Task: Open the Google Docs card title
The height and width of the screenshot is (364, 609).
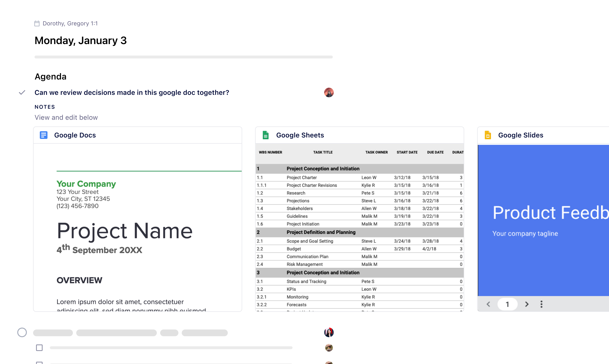Action: [x=75, y=135]
